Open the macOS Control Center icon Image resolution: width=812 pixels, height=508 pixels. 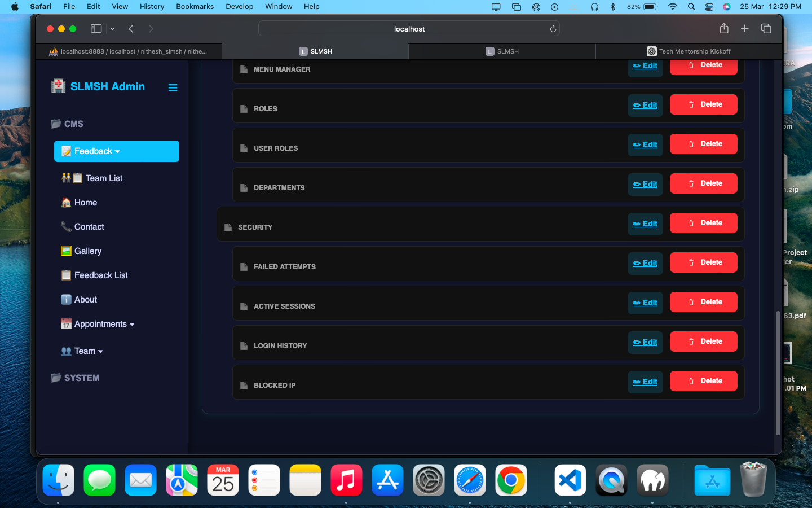pyautogui.click(x=709, y=7)
